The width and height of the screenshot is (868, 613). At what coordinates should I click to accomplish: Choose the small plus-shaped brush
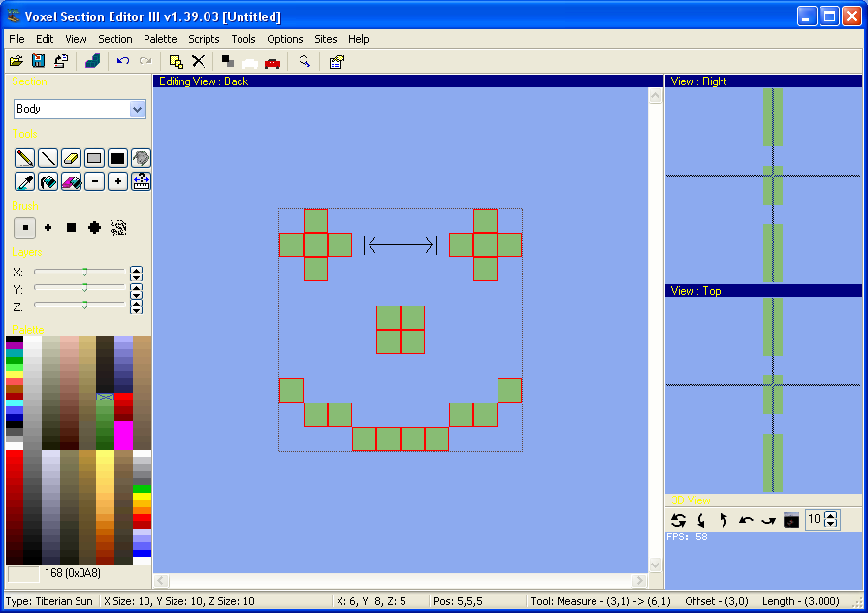pos(48,228)
